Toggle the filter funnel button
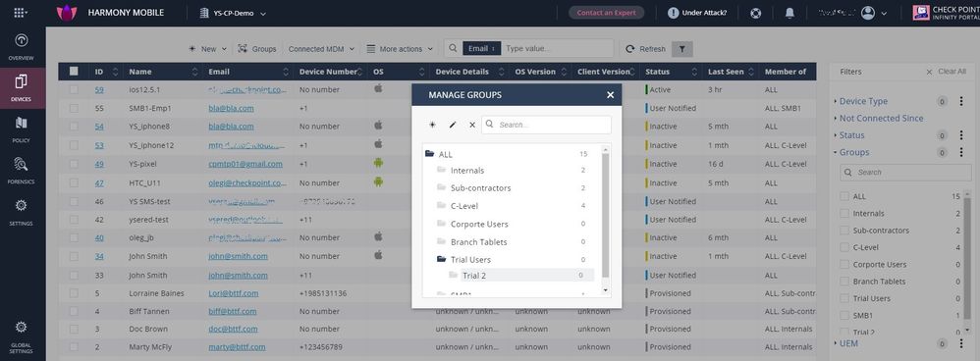980x361 pixels. click(681, 49)
